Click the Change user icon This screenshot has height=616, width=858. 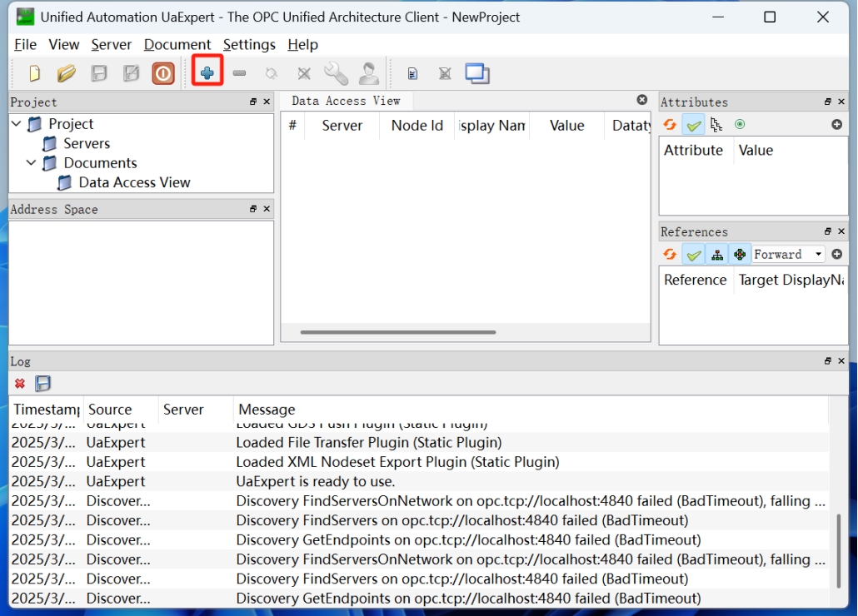tap(369, 73)
